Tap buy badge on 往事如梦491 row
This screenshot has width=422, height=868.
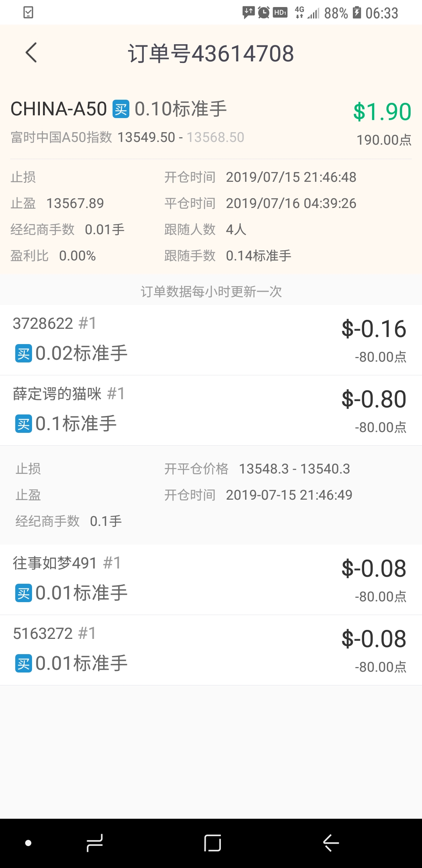[23, 594]
